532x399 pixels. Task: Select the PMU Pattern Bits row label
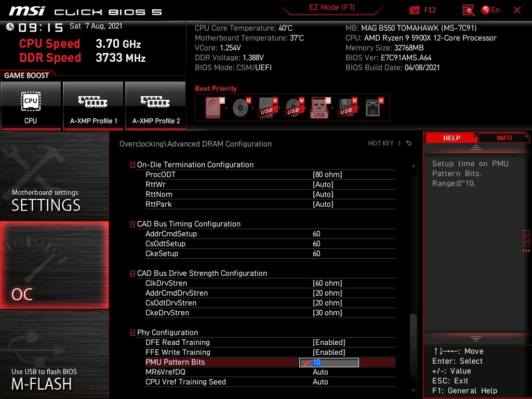175,362
